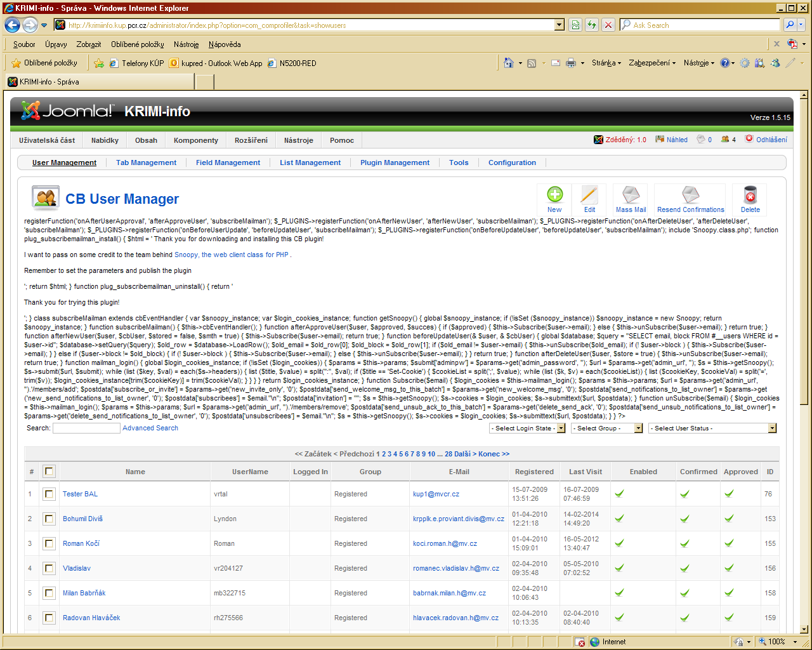Check the box for Bohumil Diviš
Screen dimensions: 812x650
(x=49, y=519)
